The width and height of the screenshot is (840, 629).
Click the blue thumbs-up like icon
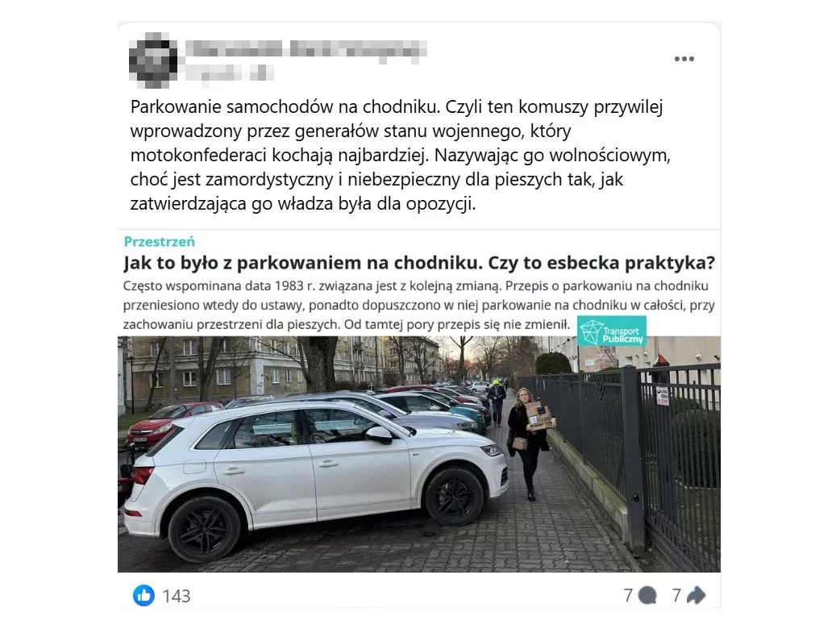coord(143,595)
